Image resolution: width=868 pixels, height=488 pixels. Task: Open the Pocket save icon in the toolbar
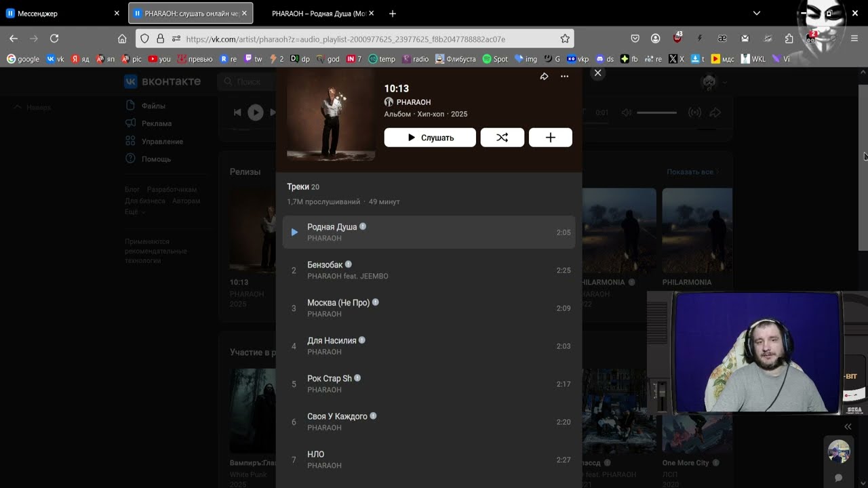[x=635, y=39]
